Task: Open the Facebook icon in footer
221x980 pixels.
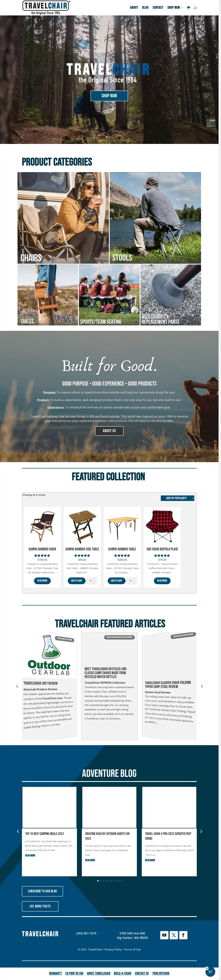Action: click(183, 935)
